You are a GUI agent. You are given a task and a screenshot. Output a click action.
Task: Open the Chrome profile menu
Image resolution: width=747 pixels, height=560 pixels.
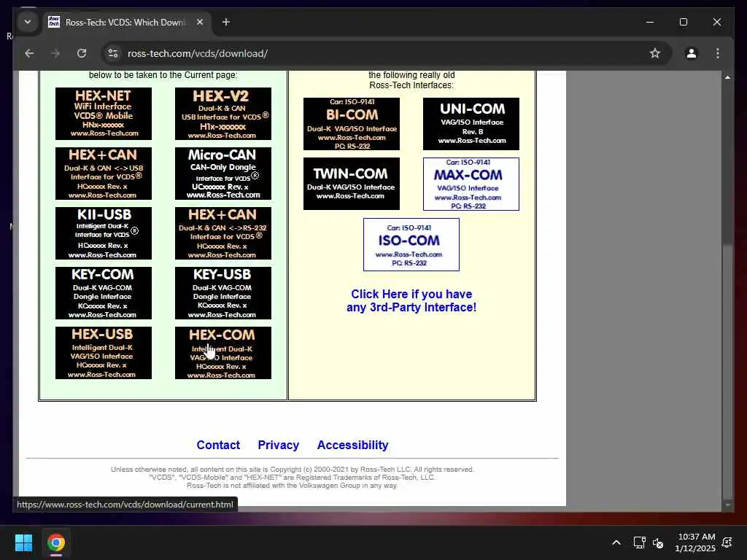click(x=692, y=53)
